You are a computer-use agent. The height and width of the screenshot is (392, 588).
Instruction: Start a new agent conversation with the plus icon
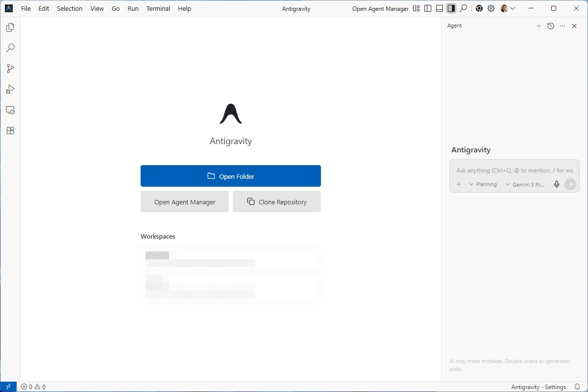click(x=539, y=26)
